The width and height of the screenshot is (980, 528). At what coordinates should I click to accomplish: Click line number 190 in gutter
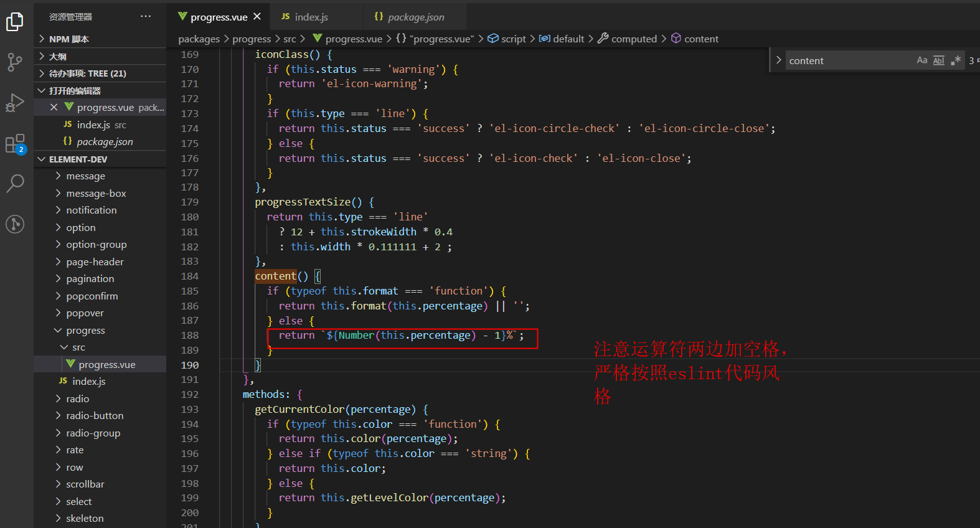(x=190, y=365)
